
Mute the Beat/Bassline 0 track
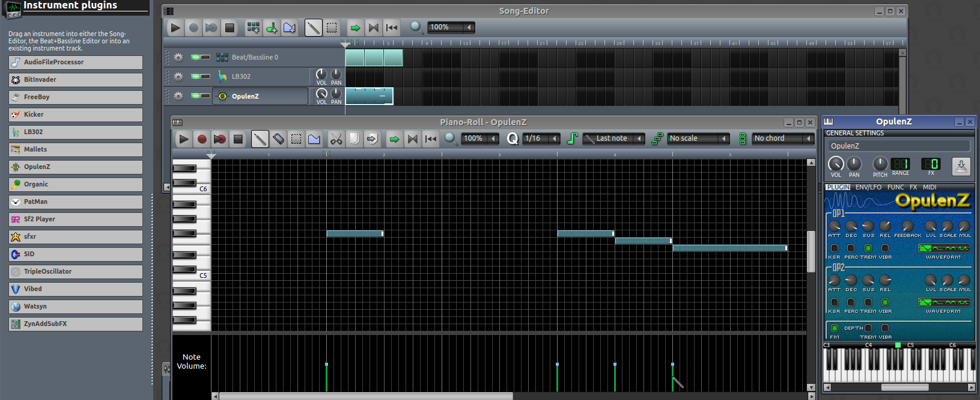[196, 57]
